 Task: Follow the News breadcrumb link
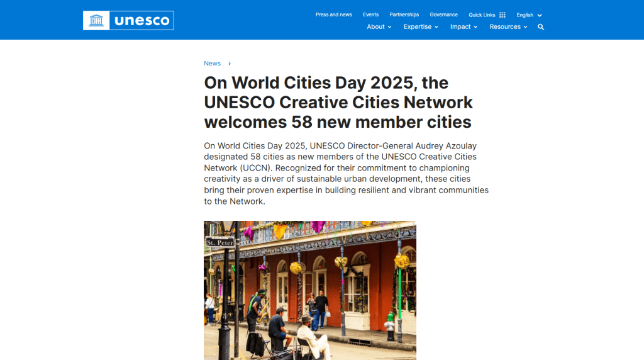tap(212, 64)
